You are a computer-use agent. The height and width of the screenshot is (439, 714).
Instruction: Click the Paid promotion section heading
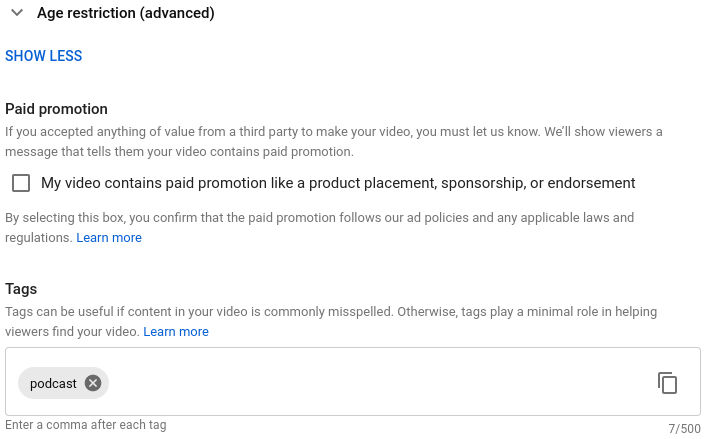click(x=56, y=109)
